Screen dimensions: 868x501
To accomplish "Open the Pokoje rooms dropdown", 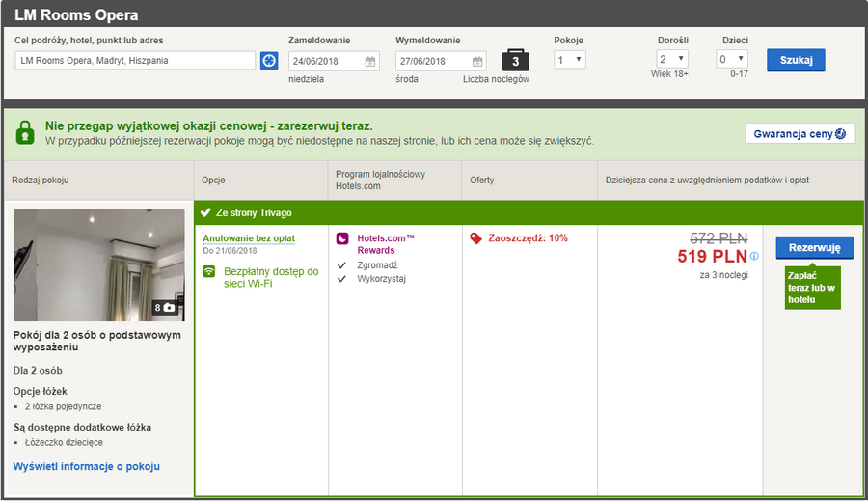I will coord(570,59).
